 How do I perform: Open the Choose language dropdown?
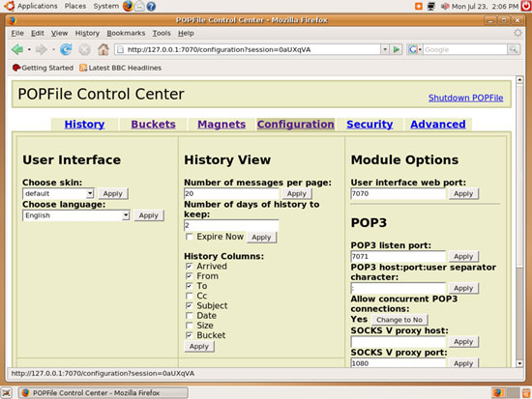point(76,215)
